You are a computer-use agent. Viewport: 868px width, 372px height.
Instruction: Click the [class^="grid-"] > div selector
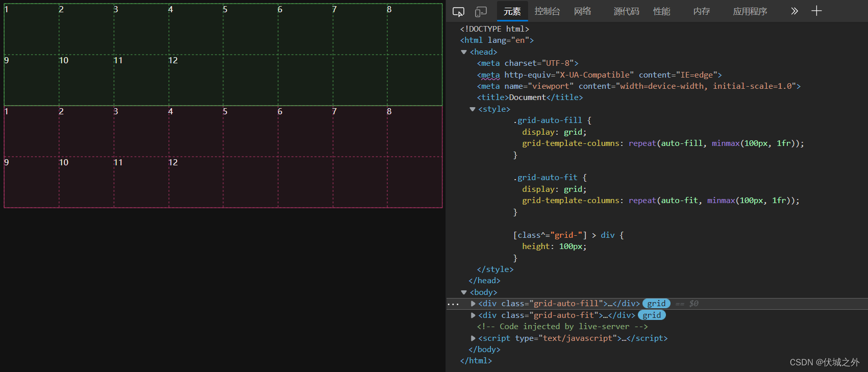(x=564, y=235)
